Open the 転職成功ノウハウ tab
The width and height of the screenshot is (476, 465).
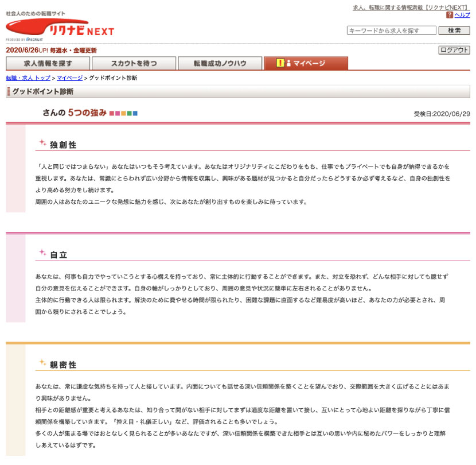[x=220, y=63]
